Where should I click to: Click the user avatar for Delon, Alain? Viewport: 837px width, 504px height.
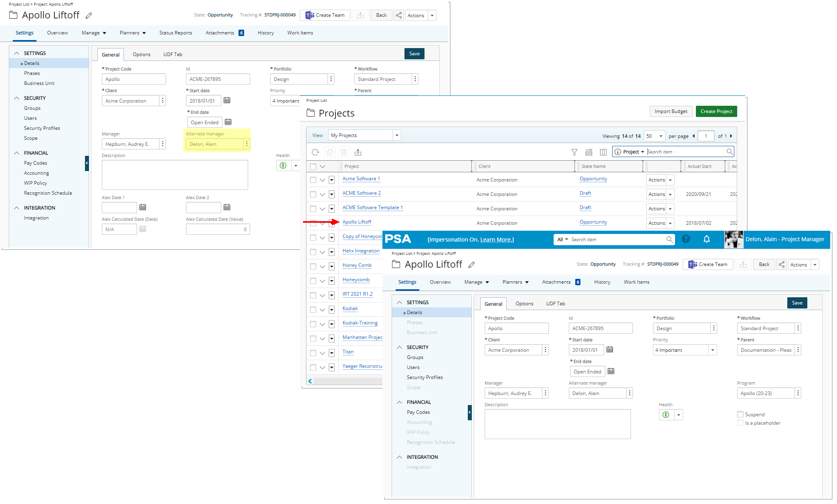pos(734,239)
